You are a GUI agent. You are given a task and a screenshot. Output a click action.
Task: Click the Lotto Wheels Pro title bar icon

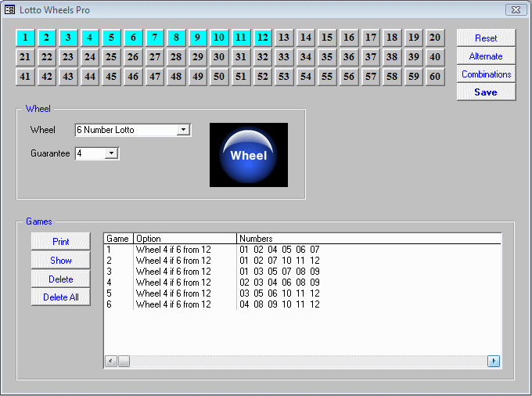[x=10, y=10]
